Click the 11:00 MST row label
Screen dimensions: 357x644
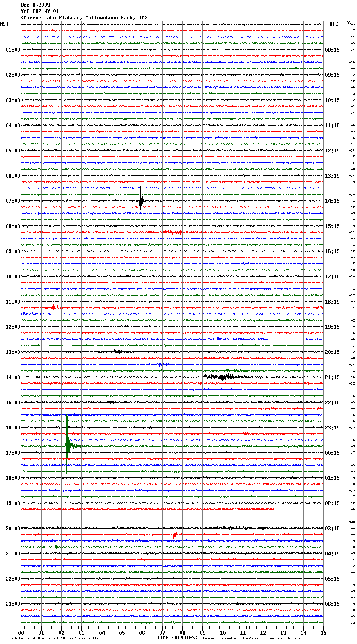pyautogui.click(x=13, y=302)
